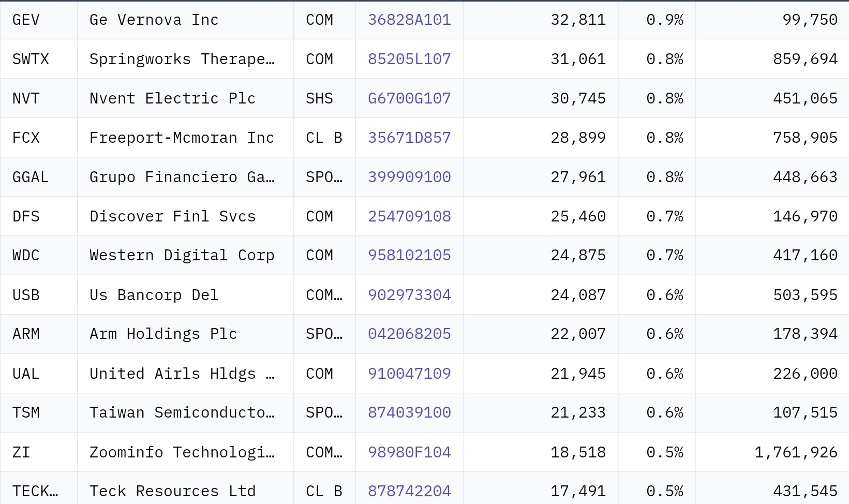Open CUSIP link 35671D857
Screen dimensions: 849x504
tap(409, 138)
